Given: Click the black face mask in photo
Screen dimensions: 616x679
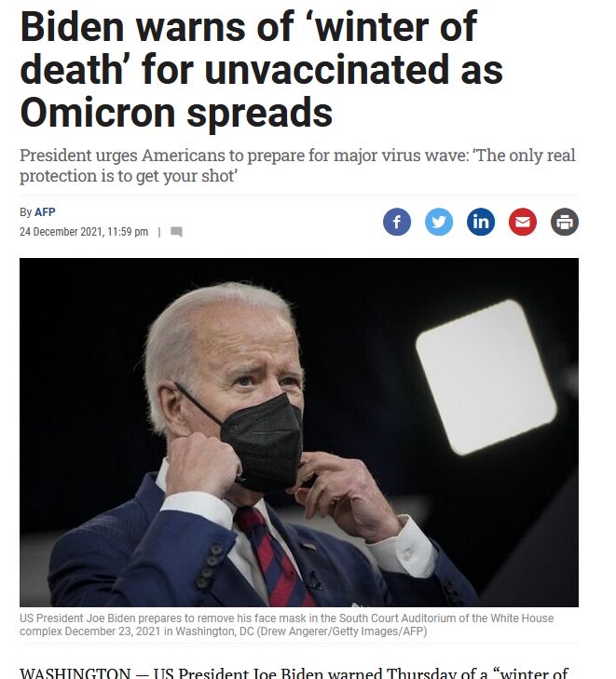Looking at the screenshot, I should point(262,441).
